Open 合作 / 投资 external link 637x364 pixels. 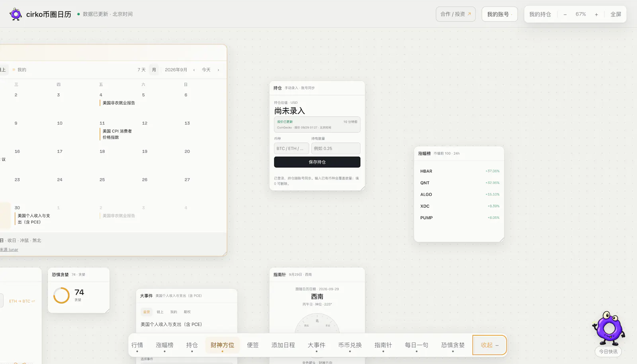[455, 14]
